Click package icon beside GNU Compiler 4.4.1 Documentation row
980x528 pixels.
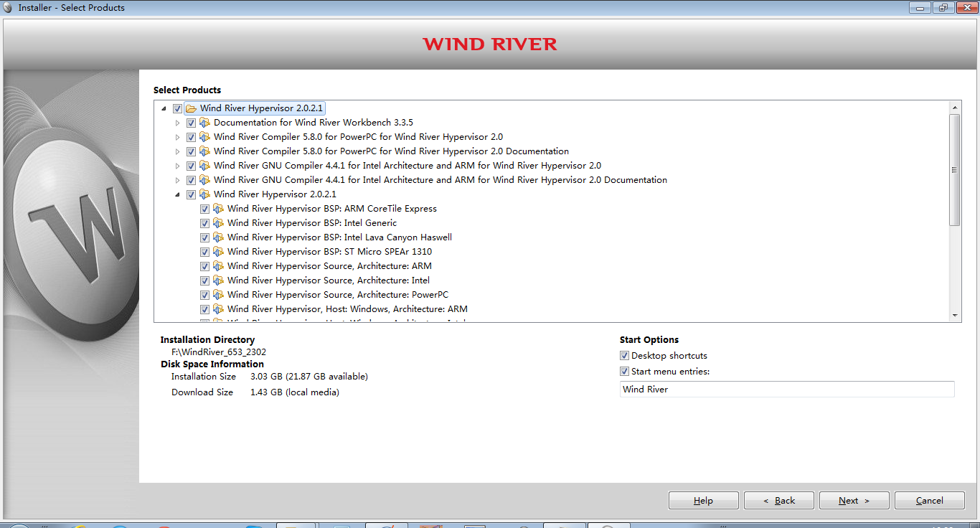[x=204, y=180]
